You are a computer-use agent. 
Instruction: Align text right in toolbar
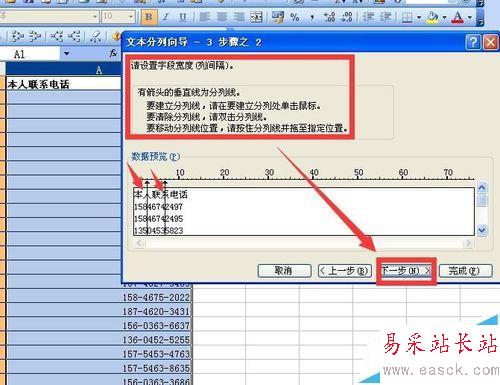[239, 17]
